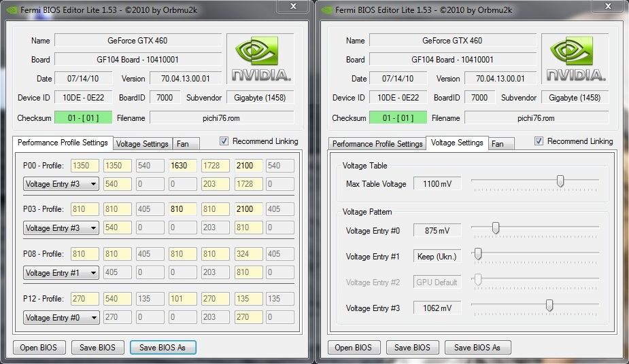Click green Checksum field in right window
The image size is (629, 364).
tap(398, 117)
